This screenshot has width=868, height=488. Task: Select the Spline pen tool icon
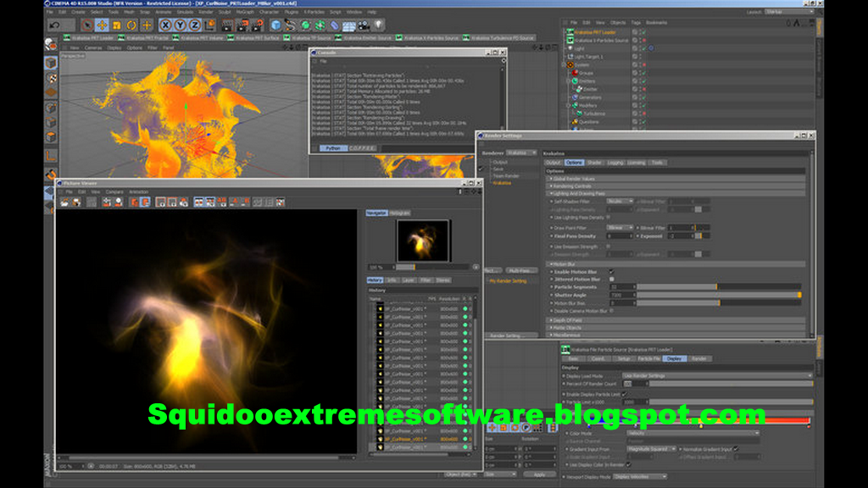[x=291, y=25]
